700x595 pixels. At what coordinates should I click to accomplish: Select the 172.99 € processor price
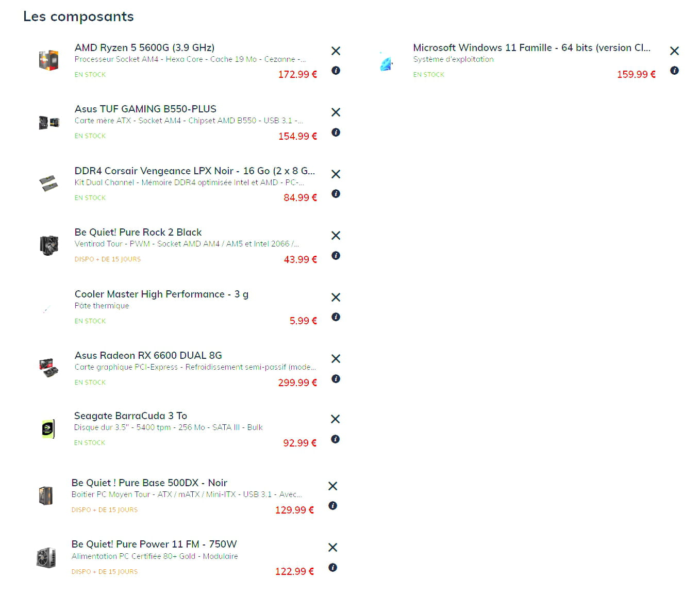click(x=297, y=74)
